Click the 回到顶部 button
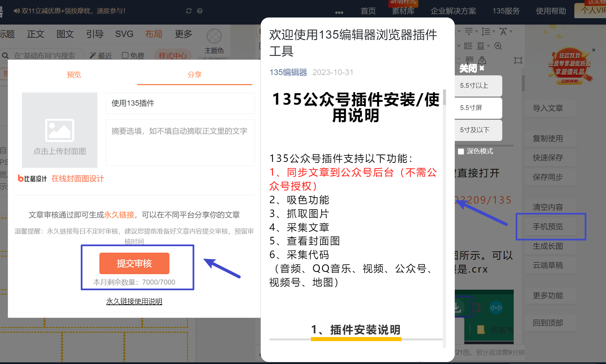The width and height of the screenshot is (606, 364). point(550,323)
